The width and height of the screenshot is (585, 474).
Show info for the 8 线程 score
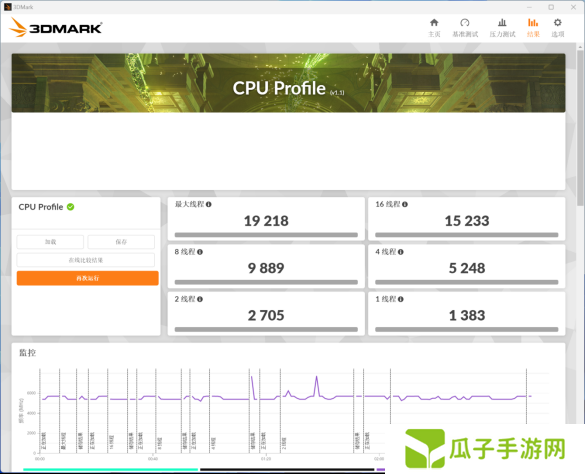(x=200, y=252)
